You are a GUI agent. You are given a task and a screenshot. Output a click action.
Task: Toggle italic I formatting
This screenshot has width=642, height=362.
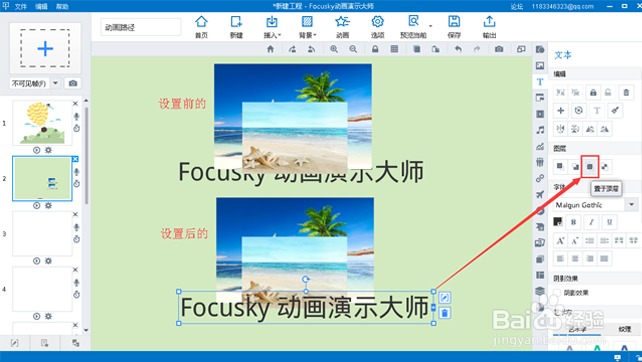(x=591, y=222)
